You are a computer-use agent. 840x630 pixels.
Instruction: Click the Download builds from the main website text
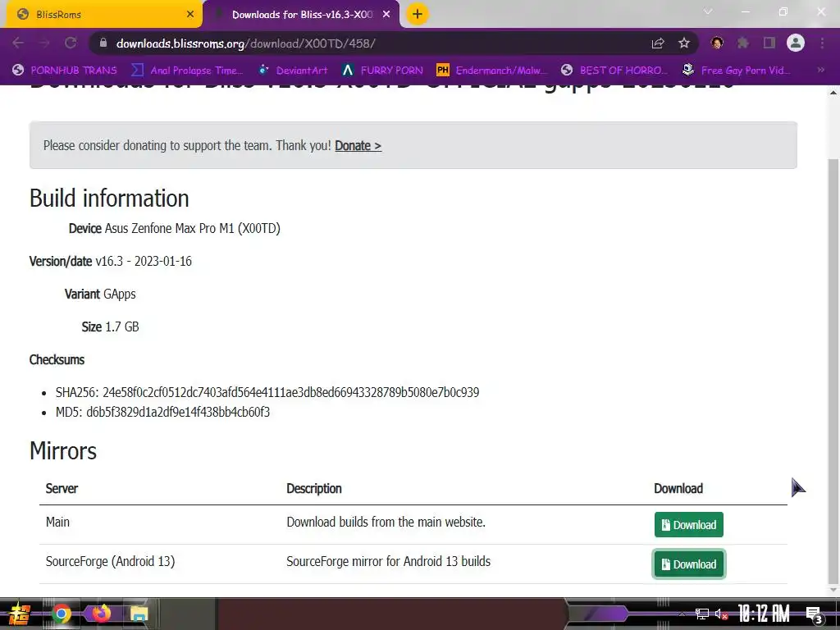pyautogui.click(x=386, y=522)
